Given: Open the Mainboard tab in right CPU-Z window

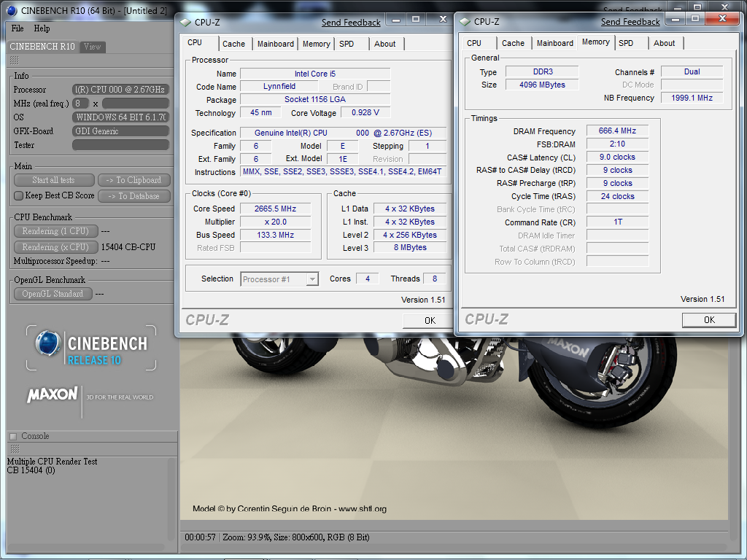Looking at the screenshot, I should [555, 43].
